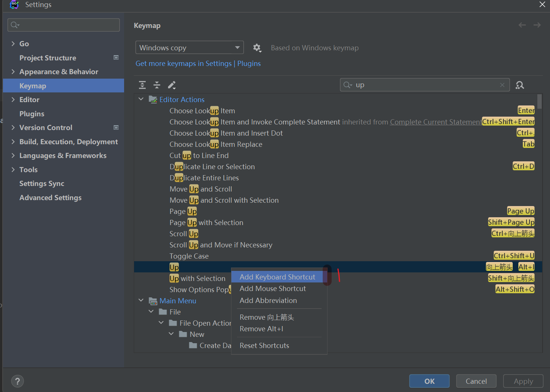Click the Editor Actions folder icon
The width and height of the screenshot is (550, 392).
coord(153,99)
